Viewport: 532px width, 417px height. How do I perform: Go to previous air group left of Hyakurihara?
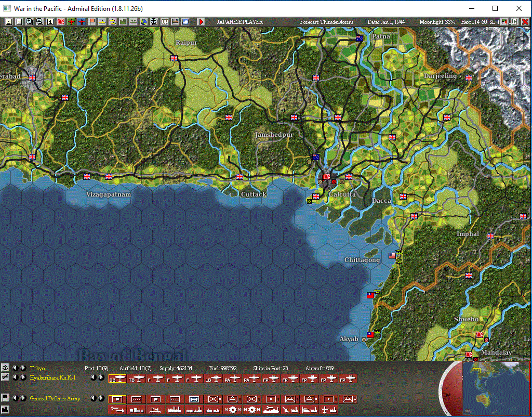coord(15,377)
